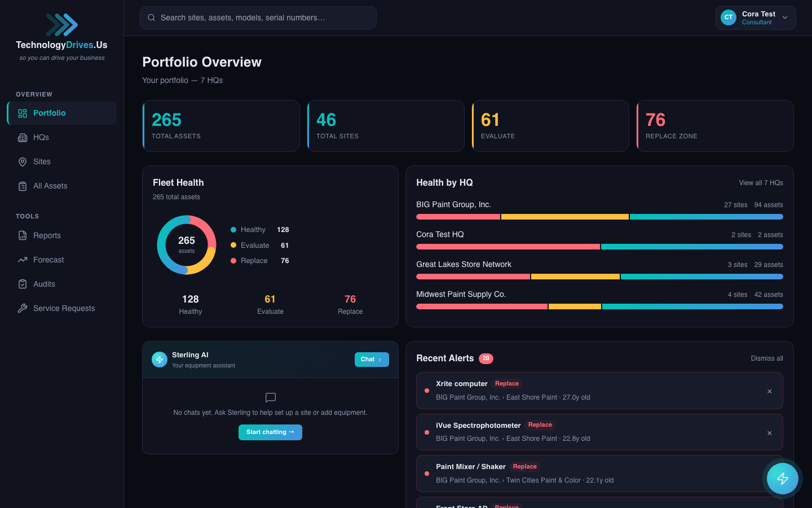This screenshot has height=508, width=812.
Task: Open Sterling AI with the Chat button
Action: pyautogui.click(x=371, y=360)
